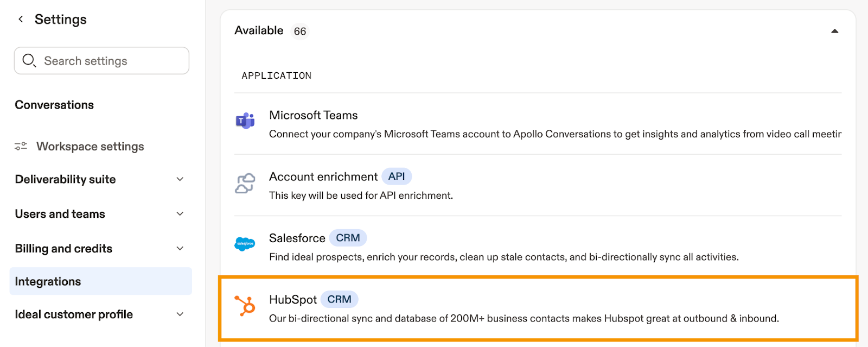The image size is (868, 347).
Task: Select the HubSpot integration name
Action: pyautogui.click(x=292, y=299)
